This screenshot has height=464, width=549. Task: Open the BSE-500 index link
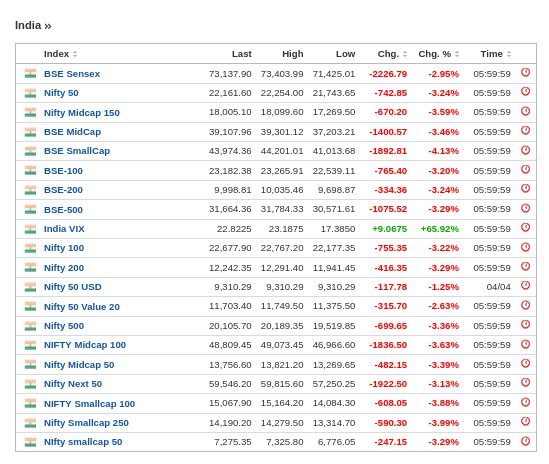pos(63,210)
